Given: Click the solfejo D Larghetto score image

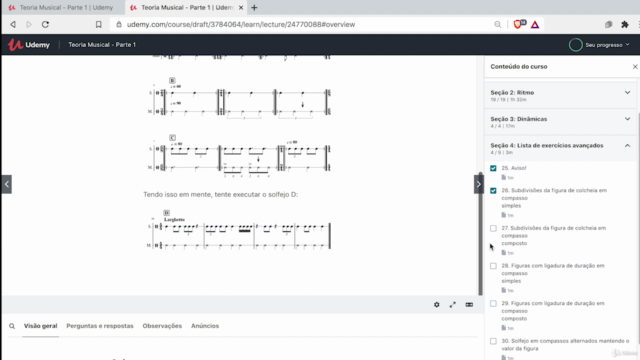Looking at the screenshot, I should point(239,230).
